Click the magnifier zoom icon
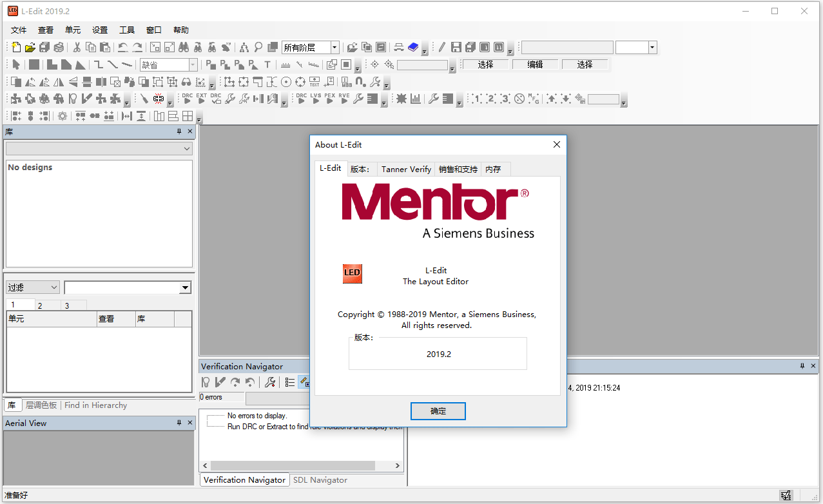The width and height of the screenshot is (823, 504). pyautogui.click(x=258, y=47)
